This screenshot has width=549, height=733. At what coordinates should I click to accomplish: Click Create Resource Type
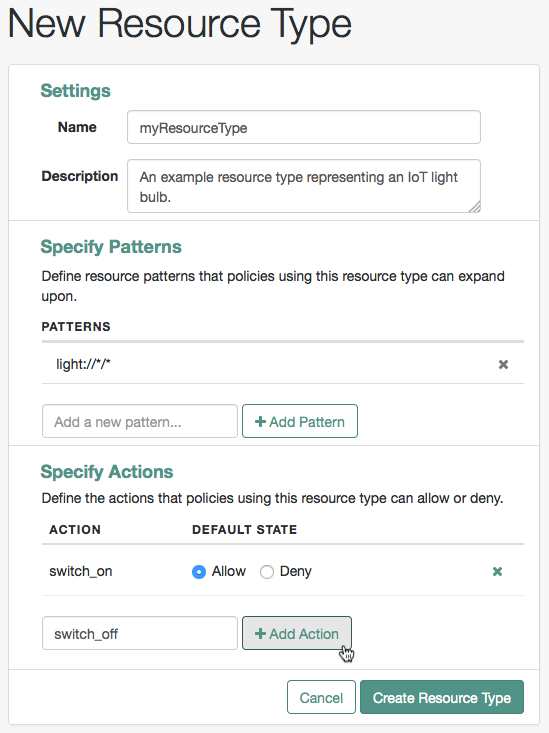coord(442,697)
